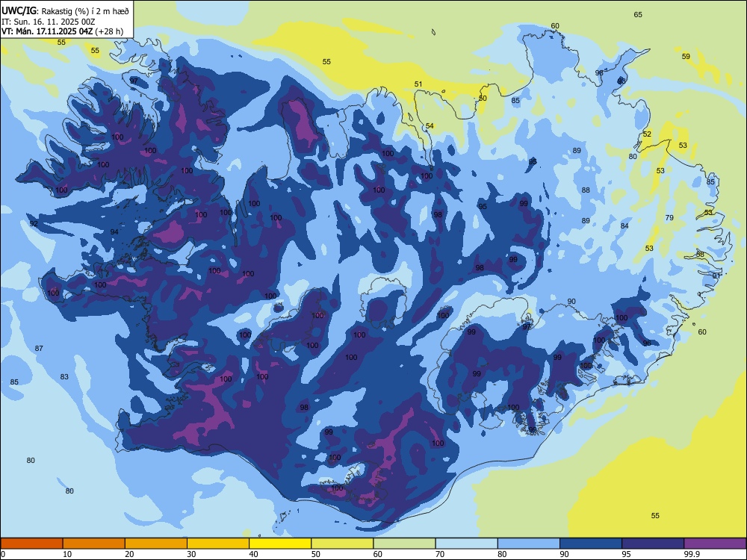The height and width of the screenshot is (560, 747).
Task: Click the orange 10–20 legend swatch
Action: click(x=94, y=544)
